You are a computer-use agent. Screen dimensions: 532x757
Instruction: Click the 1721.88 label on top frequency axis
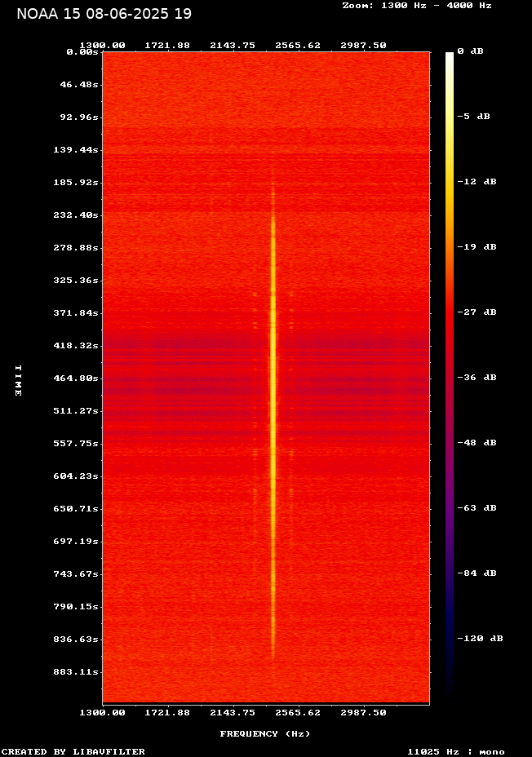click(167, 46)
